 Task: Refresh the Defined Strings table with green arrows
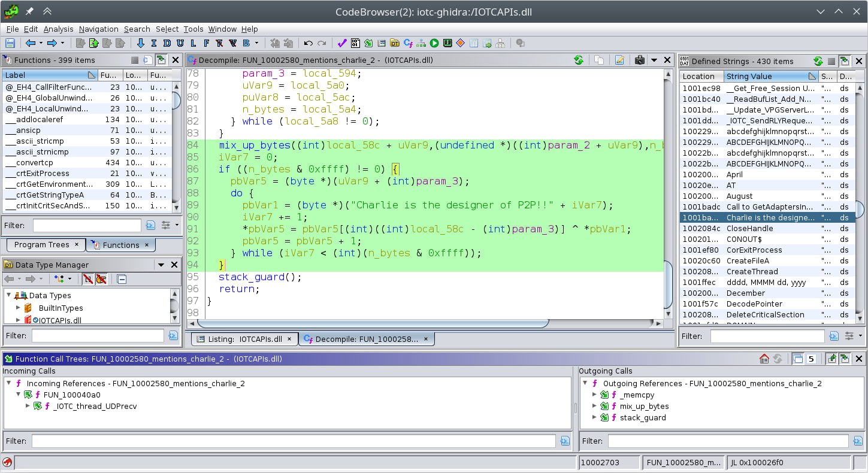818,61
